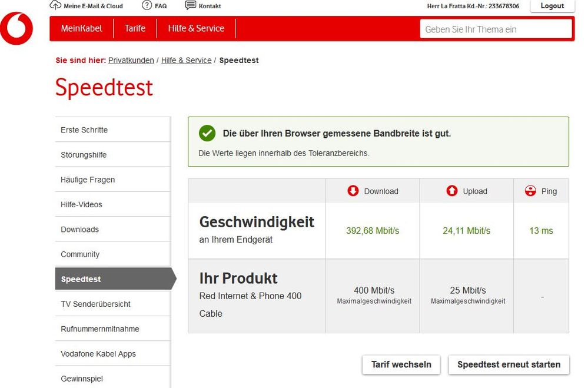Start the speedtest again
Viewport: 588px width, 388px height.
coord(508,364)
